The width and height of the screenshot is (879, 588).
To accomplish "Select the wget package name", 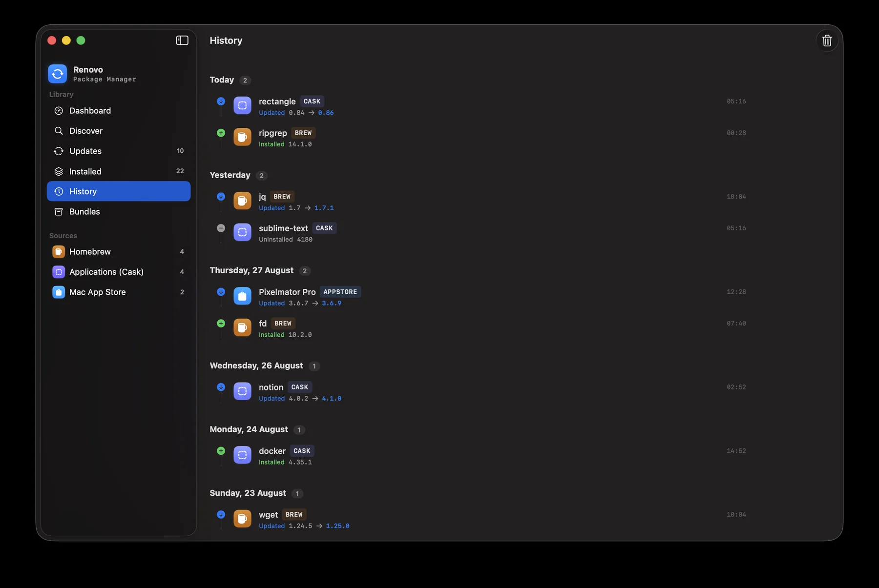I will 268,515.
